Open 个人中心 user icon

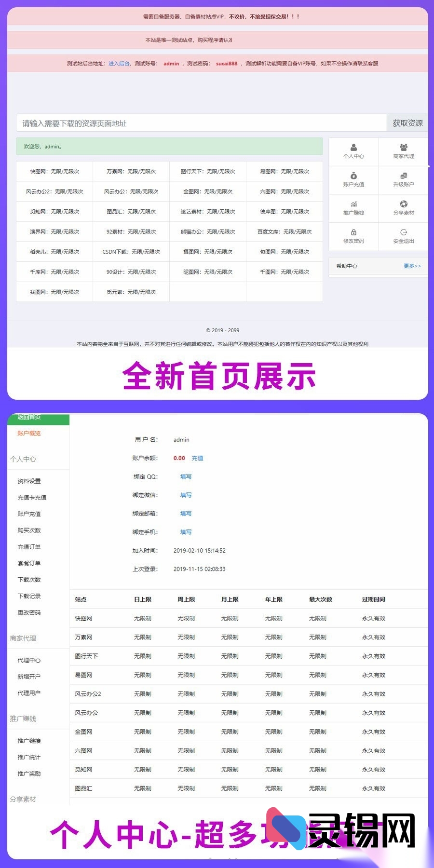pos(353,147)
